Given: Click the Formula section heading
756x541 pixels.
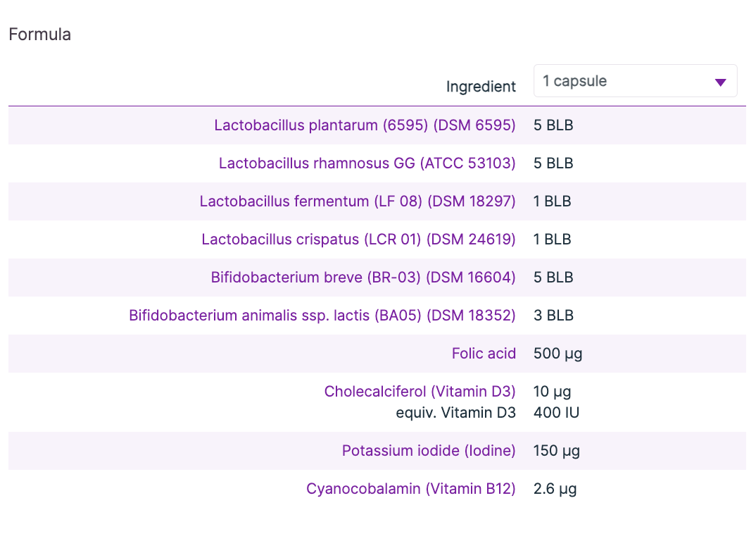Looking at the screenshot, I should point(40,35).
